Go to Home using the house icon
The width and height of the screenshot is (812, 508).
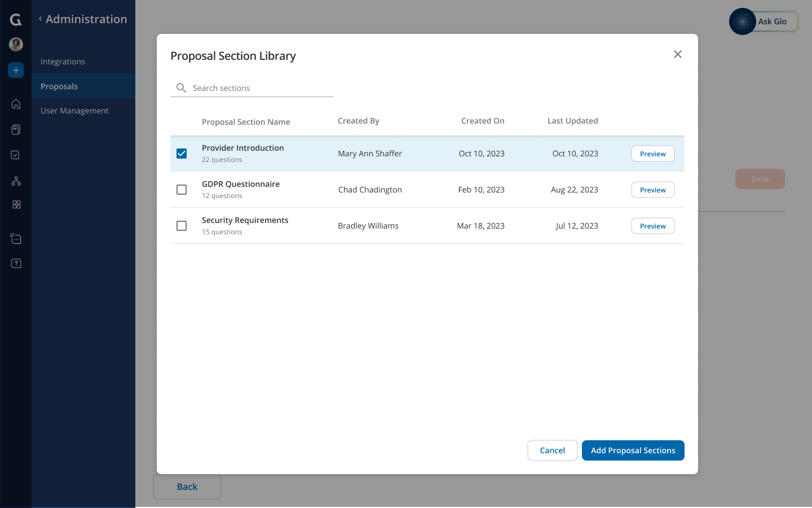[16, 104]
